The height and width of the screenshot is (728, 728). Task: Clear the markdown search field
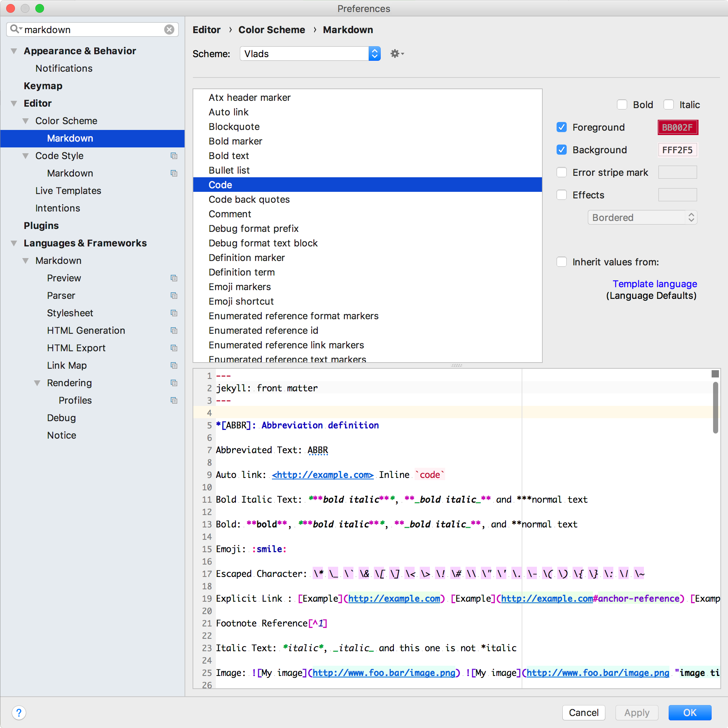[169, 30]
